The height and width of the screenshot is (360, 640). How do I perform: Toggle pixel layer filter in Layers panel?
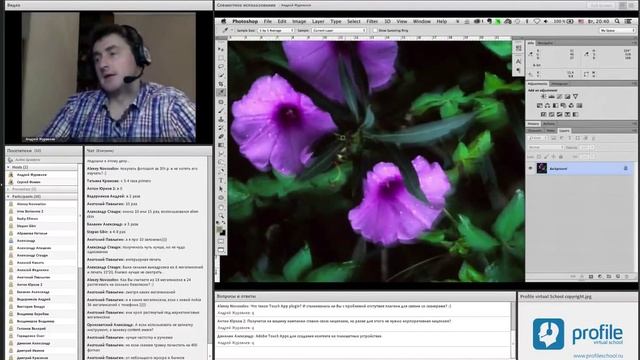(554, 138)
